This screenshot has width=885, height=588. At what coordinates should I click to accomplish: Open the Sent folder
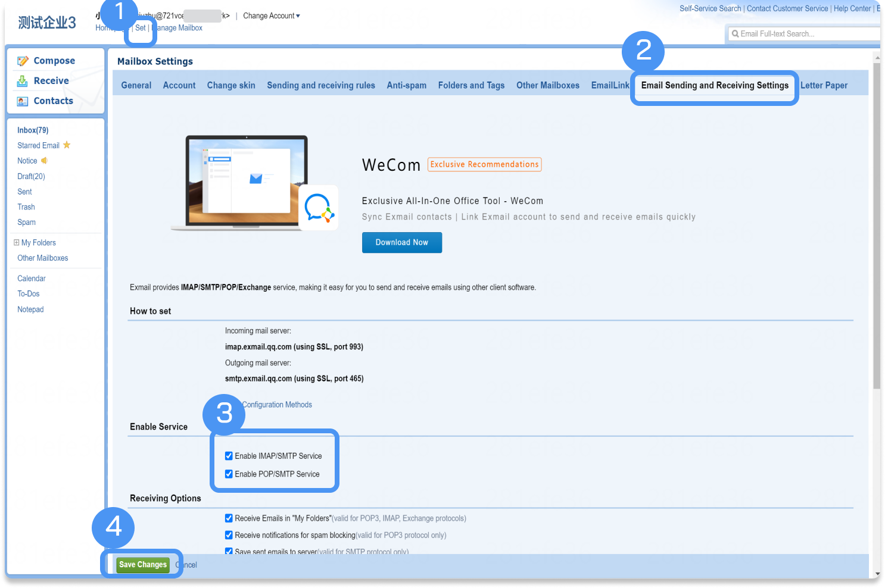pos(25,192)
